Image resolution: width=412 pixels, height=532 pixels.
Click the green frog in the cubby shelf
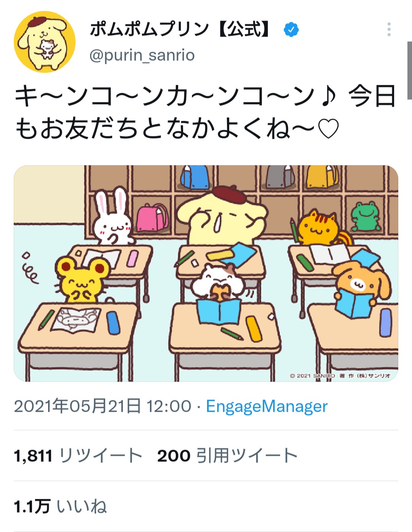point(366,216)
